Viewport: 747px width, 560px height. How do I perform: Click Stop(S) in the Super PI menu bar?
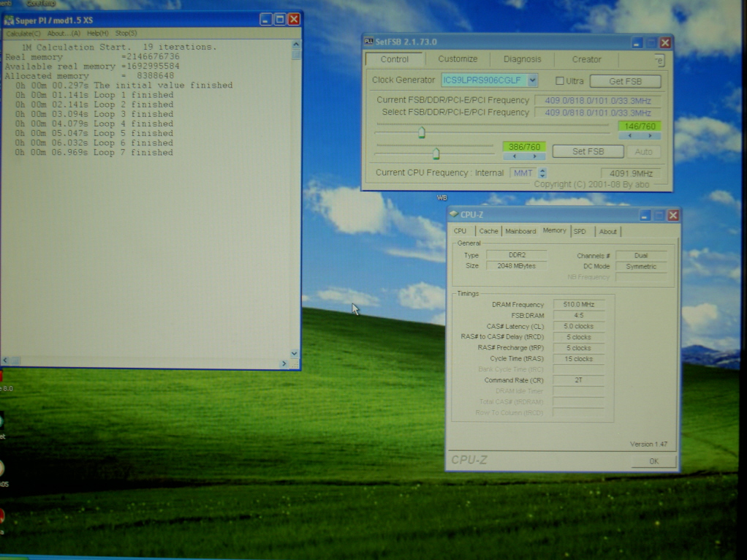point(126,34)
